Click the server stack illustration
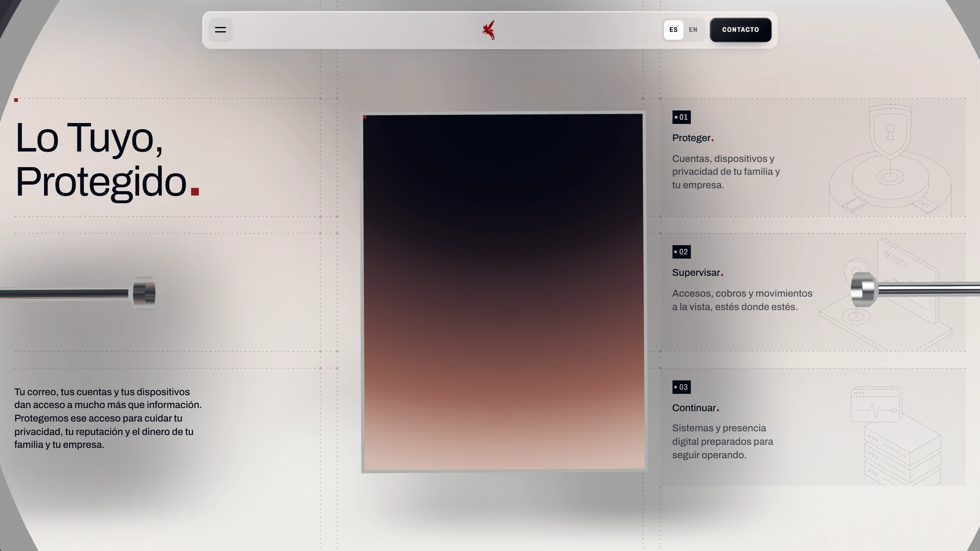The image size is (980, 551). click(x=895, y=436)
